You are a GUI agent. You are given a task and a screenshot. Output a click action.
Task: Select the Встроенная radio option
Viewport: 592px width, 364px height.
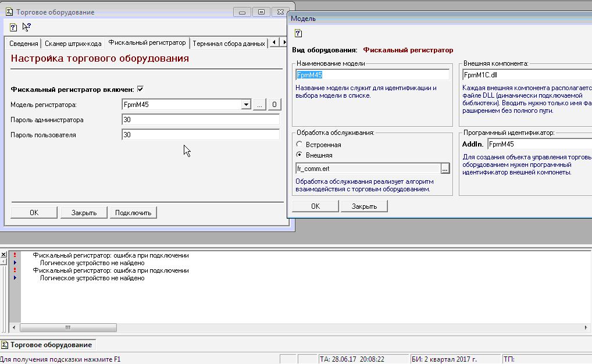point(299,144)
